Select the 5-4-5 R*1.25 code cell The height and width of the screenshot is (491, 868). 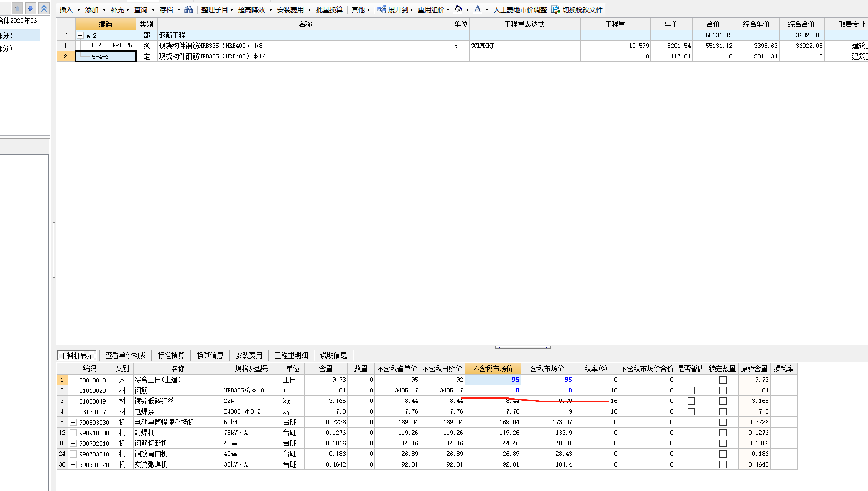[106, 46]
